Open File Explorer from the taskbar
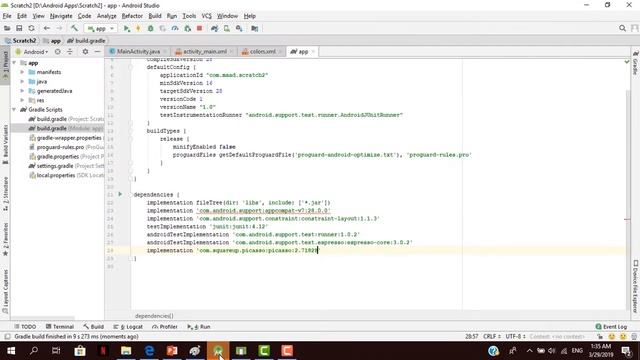640x360 pixels. tap(126, 351)
